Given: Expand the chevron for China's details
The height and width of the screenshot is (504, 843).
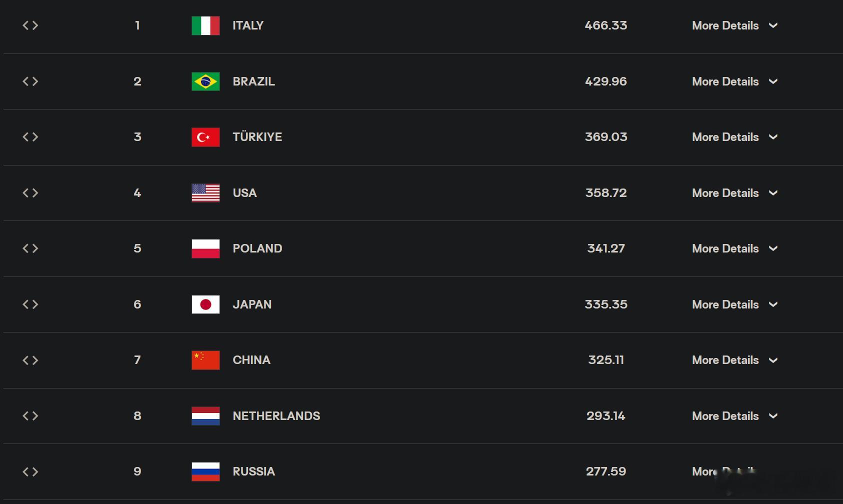Looking at the screenshot, I should pos(773,360).
